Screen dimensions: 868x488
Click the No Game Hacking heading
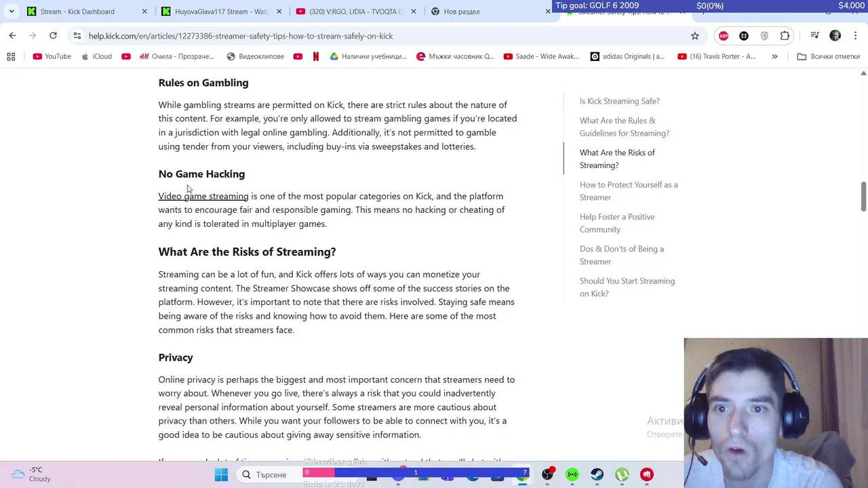point(201,174)
